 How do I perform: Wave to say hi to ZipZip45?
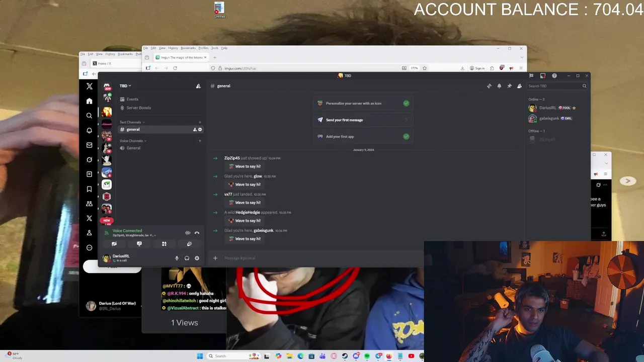point(245,166)
